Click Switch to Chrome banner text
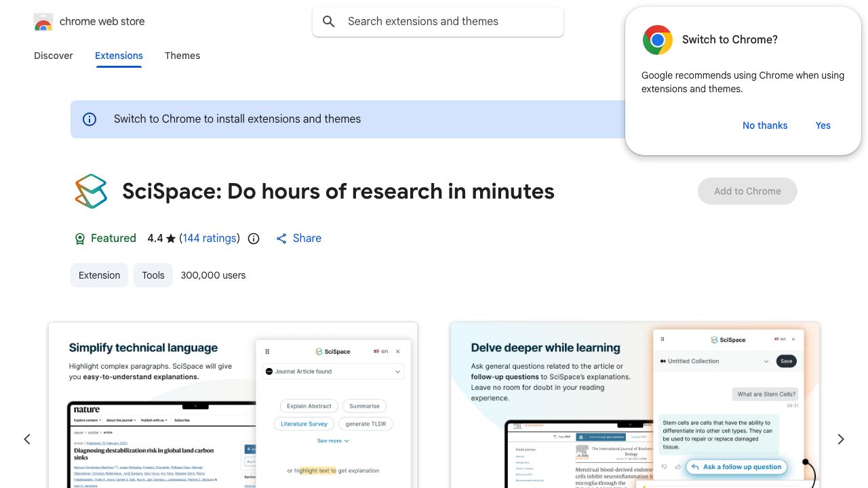The width and height of the screenshot is (868, 488). pyautogui.click(x=237, y=119)
